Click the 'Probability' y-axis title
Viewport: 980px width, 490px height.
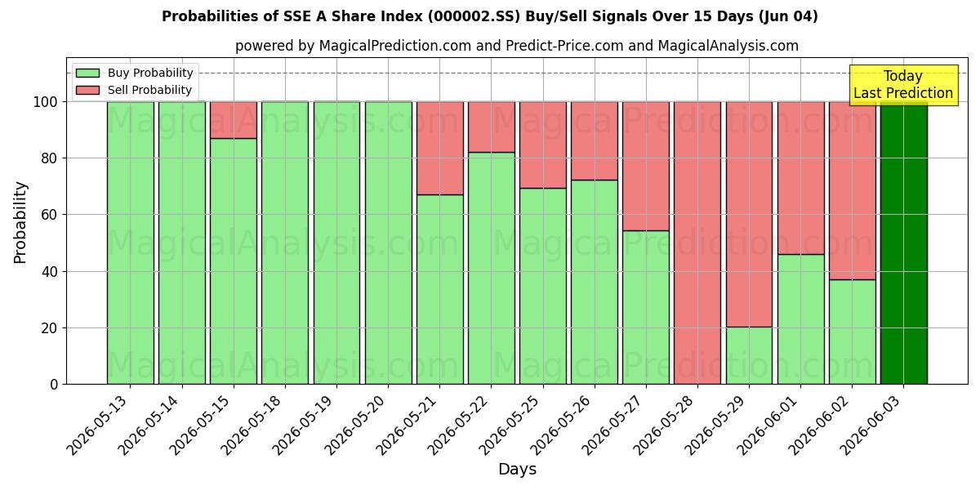tap(20, 221)
